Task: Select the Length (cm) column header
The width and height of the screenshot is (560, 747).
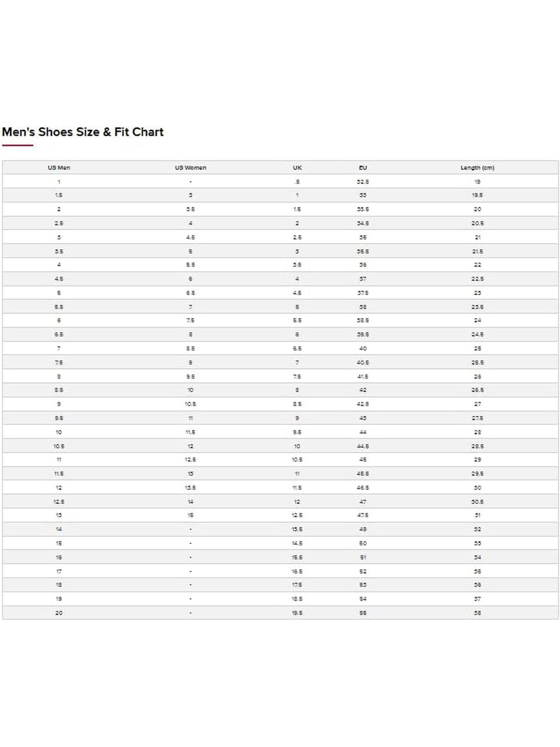Action: pos(477,167)
